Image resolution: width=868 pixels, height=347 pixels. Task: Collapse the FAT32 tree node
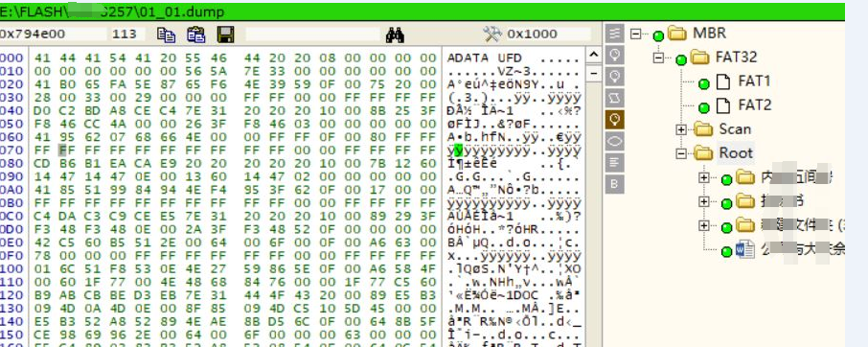click(658, 57)
